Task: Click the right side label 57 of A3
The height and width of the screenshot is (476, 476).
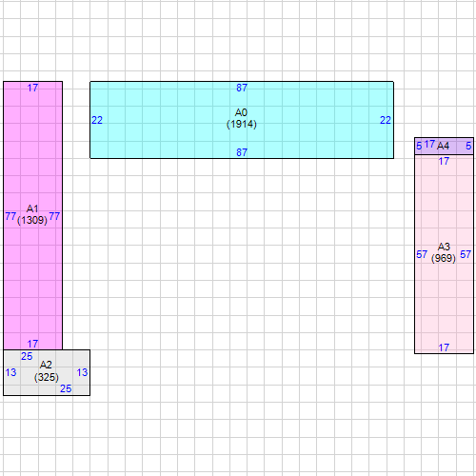Action: pos(466,254)
